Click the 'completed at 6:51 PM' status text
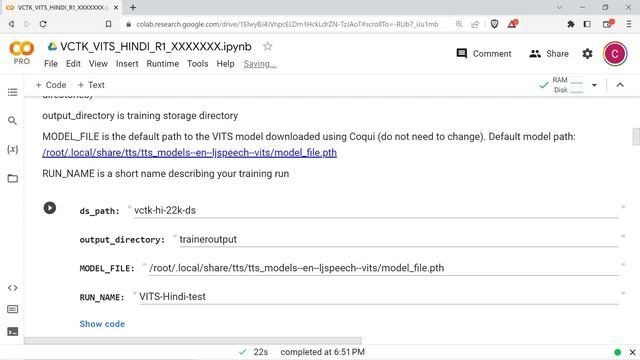Screen dimensions: 640x360 (x=322, y=352)
